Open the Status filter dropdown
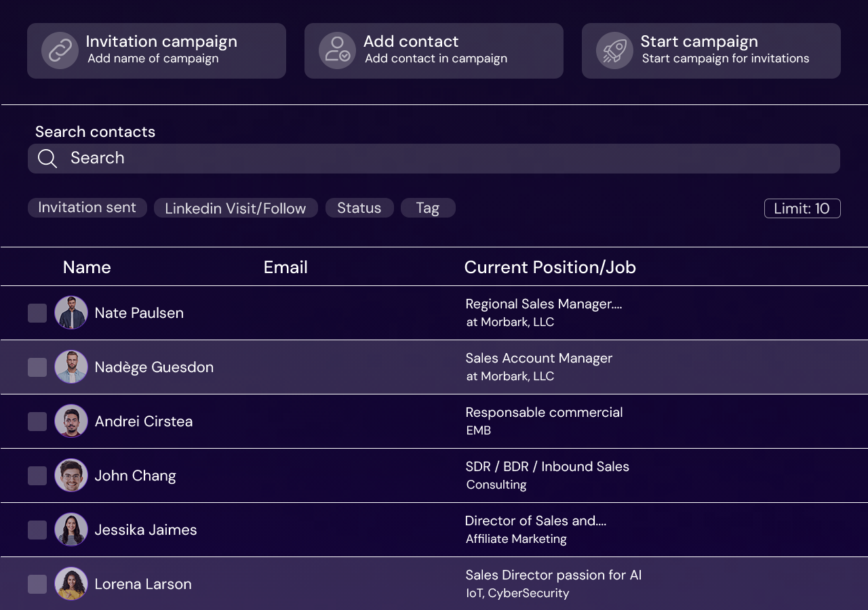Viewport: 868px width, 610px height. [359, 208]
